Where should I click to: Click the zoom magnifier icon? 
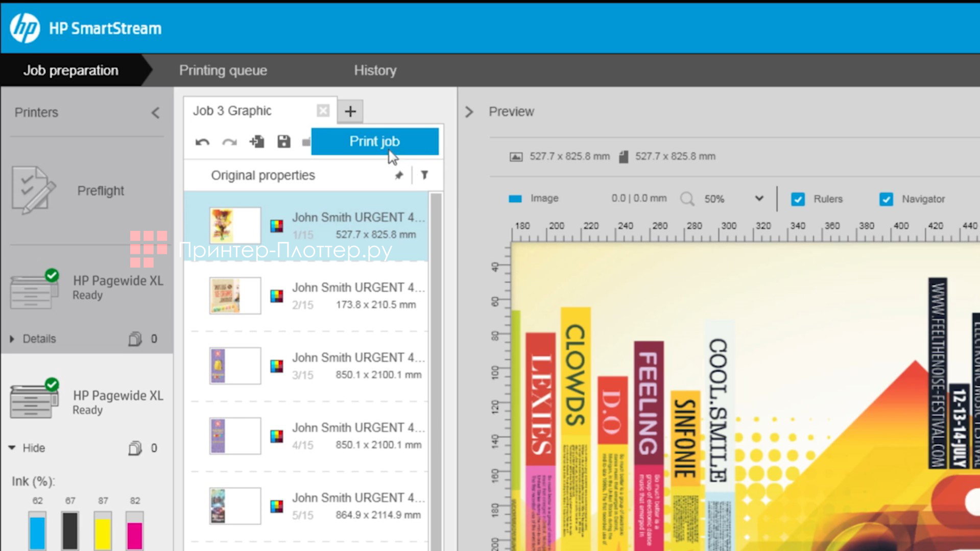point(687,199)
